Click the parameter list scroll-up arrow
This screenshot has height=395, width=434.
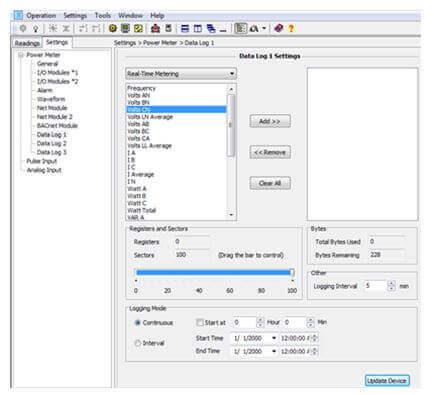231,89
